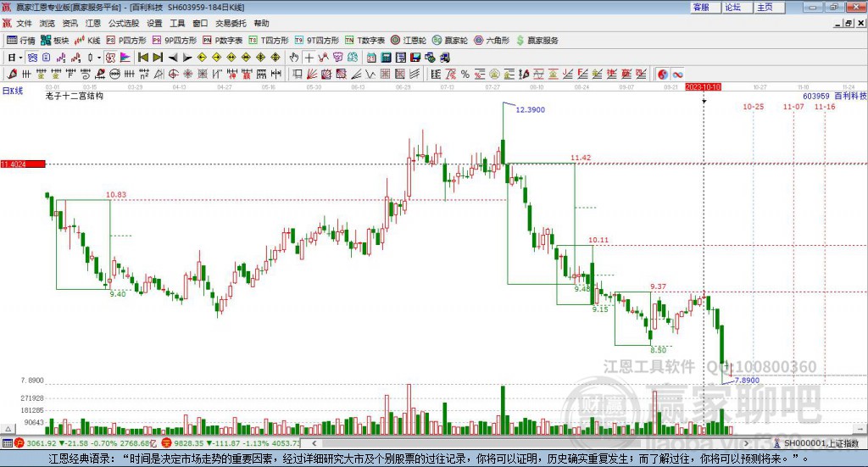Click the 日K线 chart label
The width and height of the screenshot is (868, 467).
click(12, 91)
